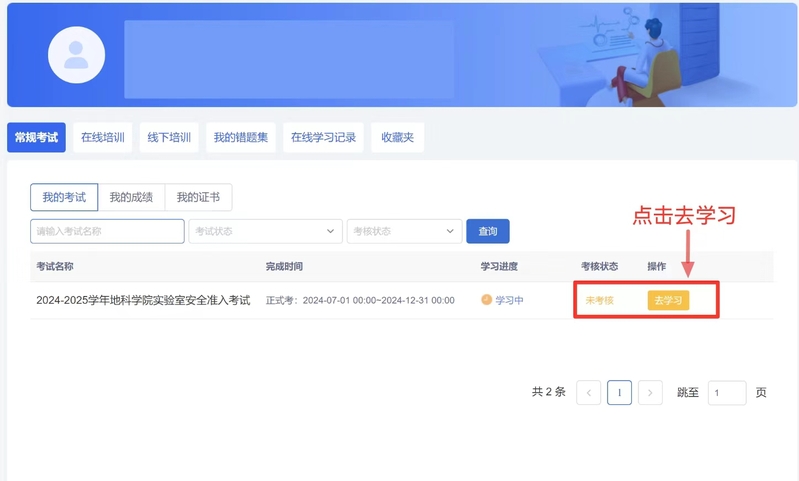Select page 1 in pagination
The width and height of the screenshot is (799, 481).
click(x=620, y=393)
